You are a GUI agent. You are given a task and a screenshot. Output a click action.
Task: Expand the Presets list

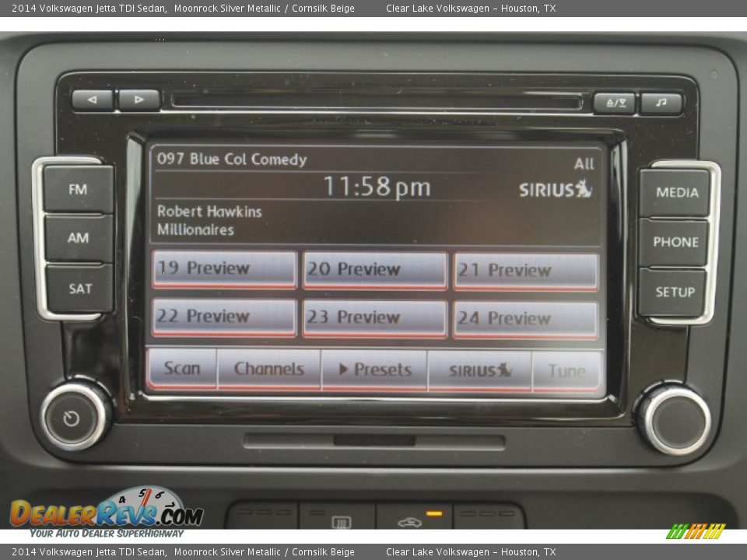pyautogui.click(x=374, y=369)
